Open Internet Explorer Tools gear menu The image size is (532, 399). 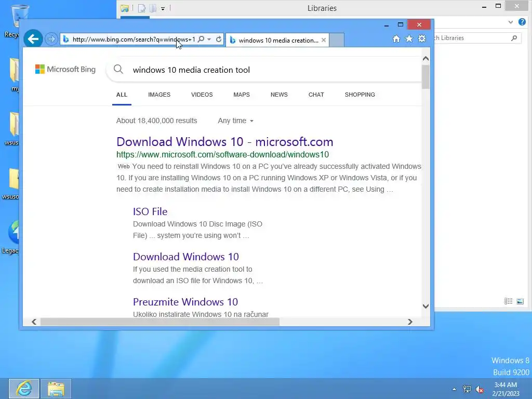pos(422,38)
